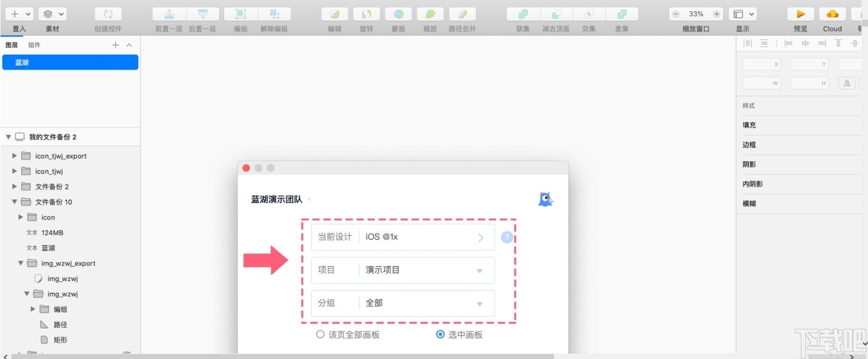The image size is (868, 359).
Task: Click the X position field
Action: point(761,64)
